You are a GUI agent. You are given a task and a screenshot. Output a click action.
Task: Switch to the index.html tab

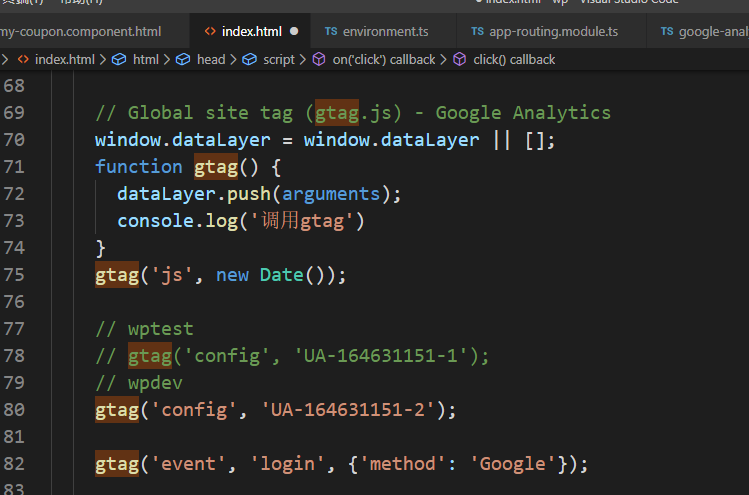(x=251, y=32)
